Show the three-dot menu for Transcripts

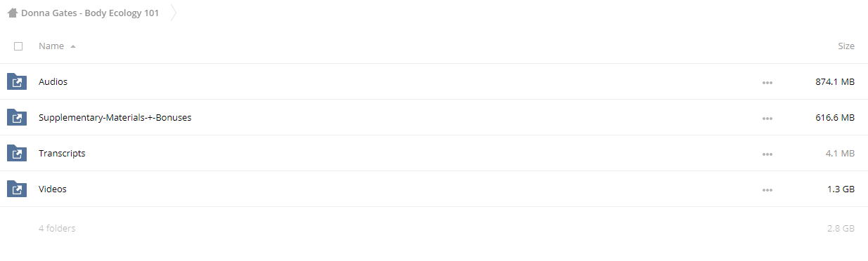pyautogui.click(x=767, y=154)
